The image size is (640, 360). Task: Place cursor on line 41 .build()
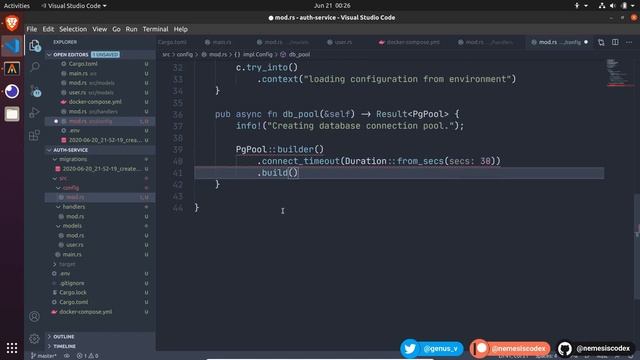click(278, 173)
